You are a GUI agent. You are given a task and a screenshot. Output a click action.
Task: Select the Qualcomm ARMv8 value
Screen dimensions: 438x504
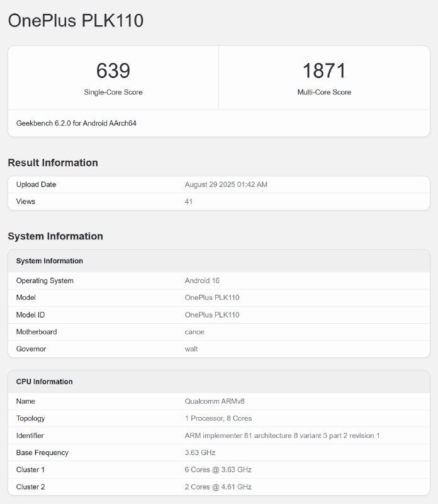(215, 401)
